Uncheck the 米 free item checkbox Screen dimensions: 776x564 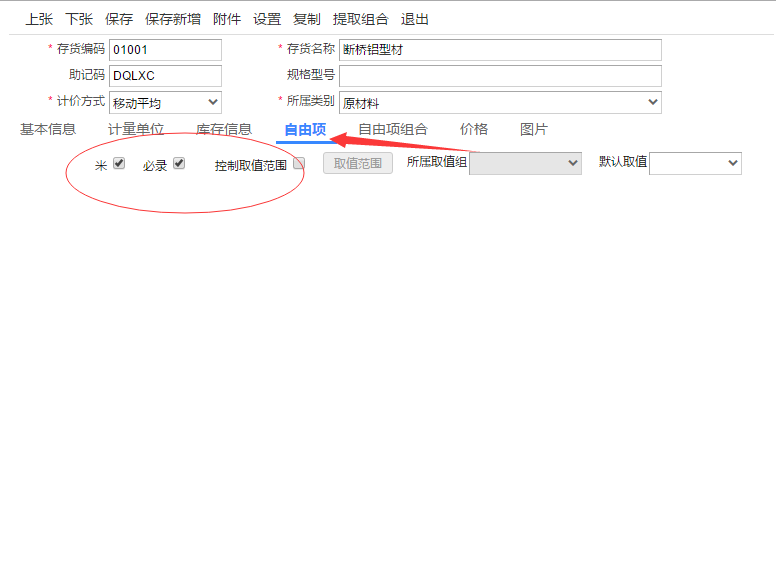119,163
